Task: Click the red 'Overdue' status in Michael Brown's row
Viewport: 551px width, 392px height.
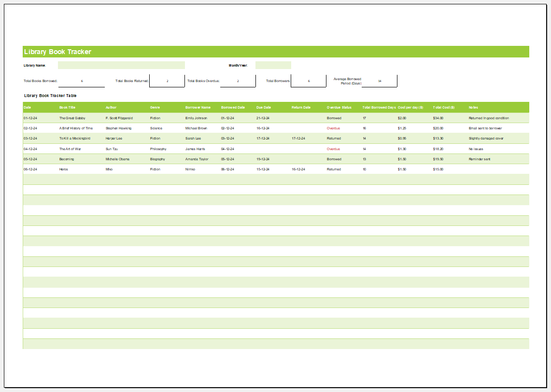Action: point(333,128)
